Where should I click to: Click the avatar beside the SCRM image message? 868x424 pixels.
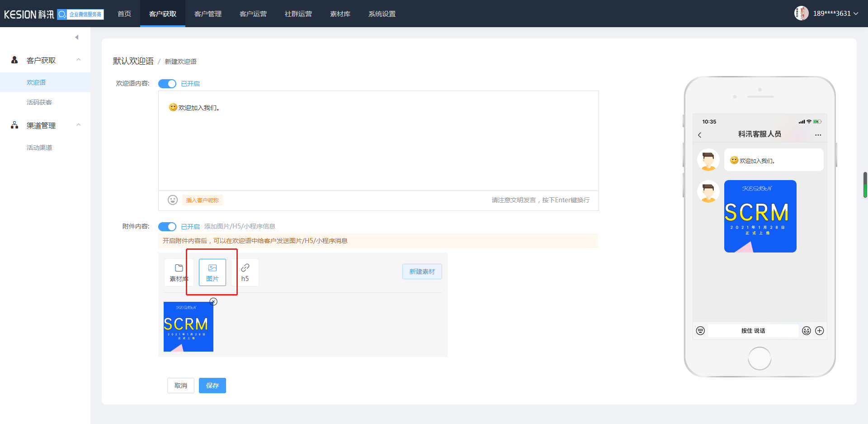pos(708,191)
